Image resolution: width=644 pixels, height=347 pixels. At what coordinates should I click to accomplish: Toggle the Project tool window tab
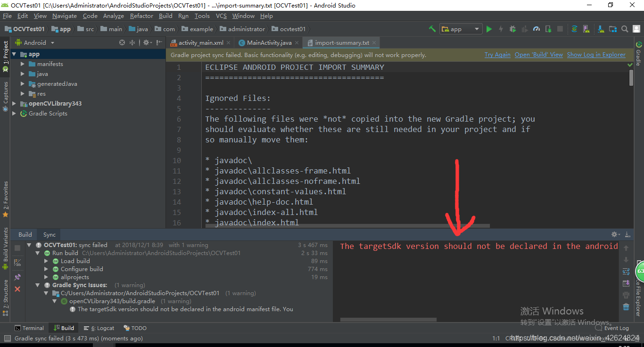5,56
